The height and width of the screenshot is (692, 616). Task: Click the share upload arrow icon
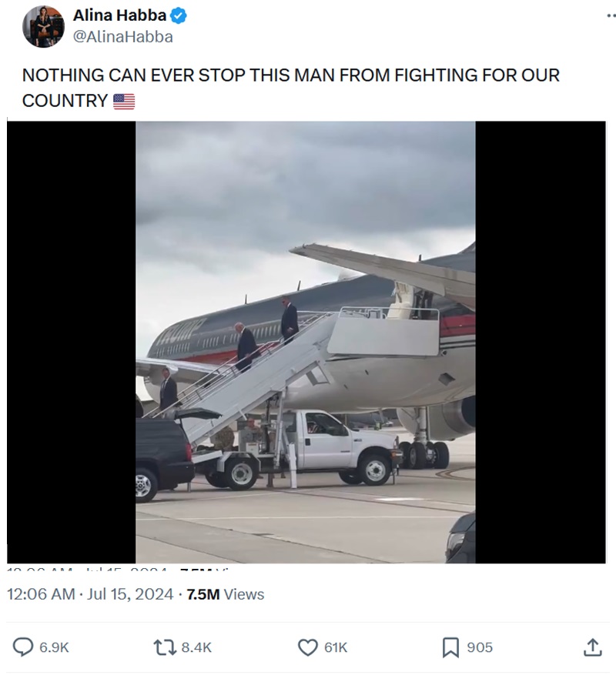tap(593, 647)
